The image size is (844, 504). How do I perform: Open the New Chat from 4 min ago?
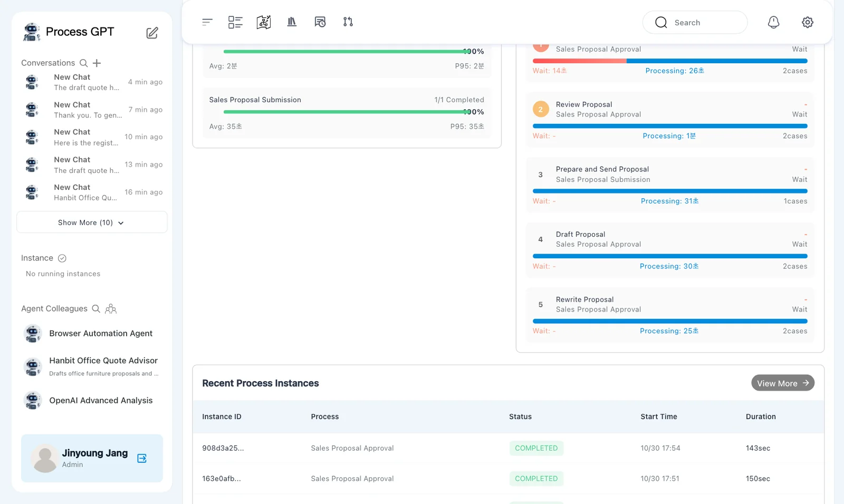click(x=93, y=82)
